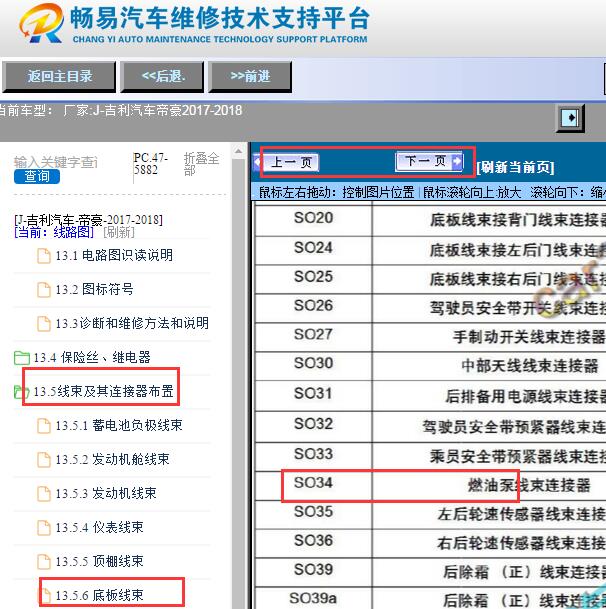Open 13.1 电路图识读说明
The image size is (606, 609).
(114, 256)
